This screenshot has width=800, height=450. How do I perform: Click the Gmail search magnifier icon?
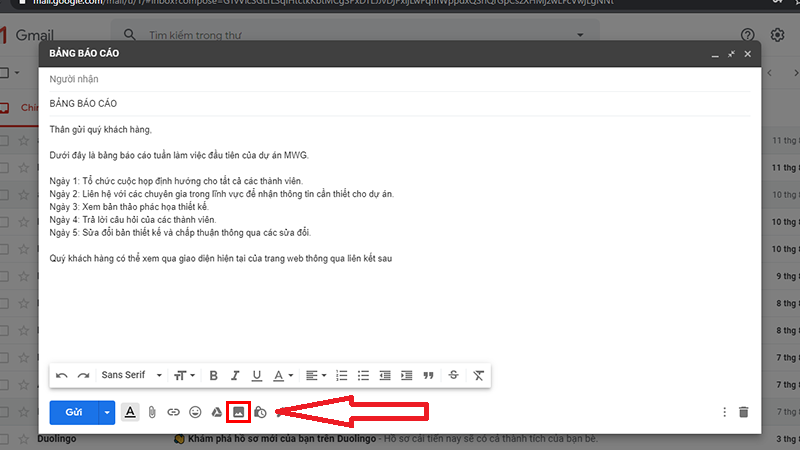(130, 35)
